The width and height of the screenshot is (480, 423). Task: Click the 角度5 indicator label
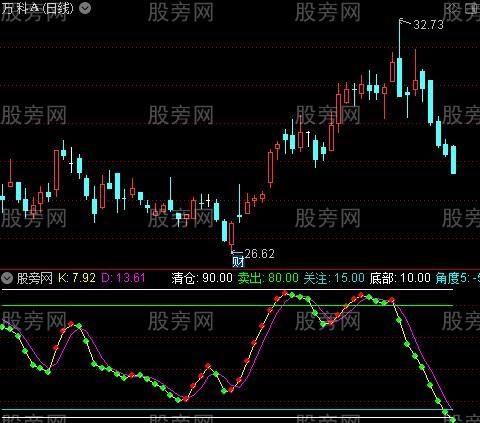pyautogui.click(x=457, y=278)
